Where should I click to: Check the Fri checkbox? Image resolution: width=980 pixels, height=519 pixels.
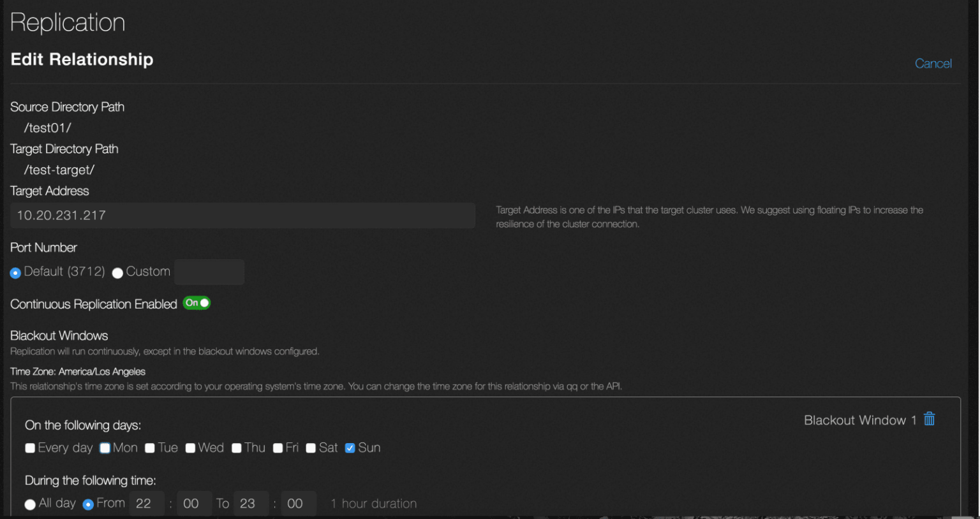277,448
